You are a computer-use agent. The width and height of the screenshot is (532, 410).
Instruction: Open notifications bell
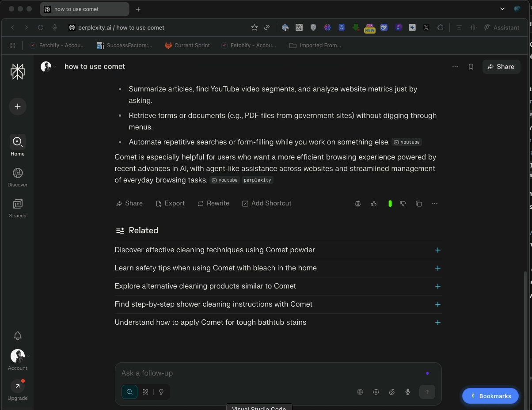click(18, 336)
